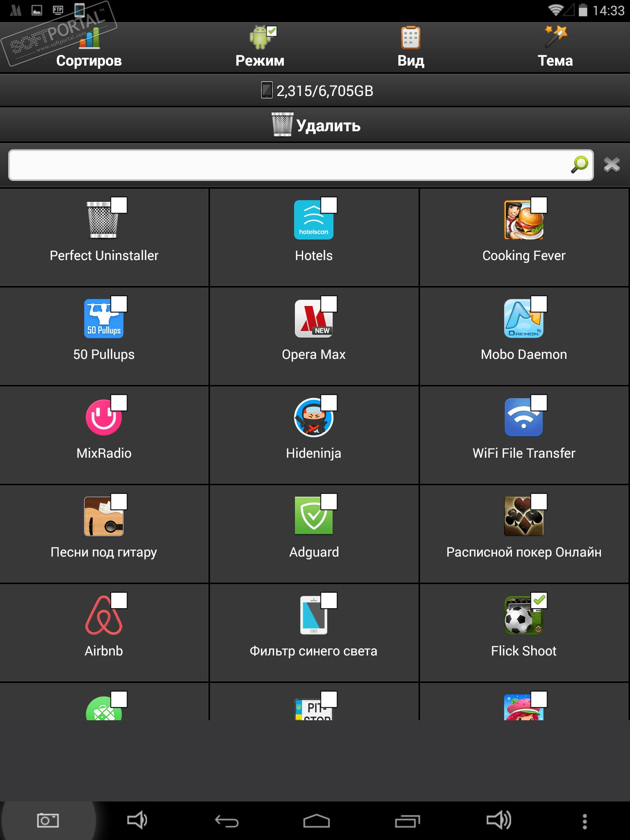Lower volume with the navigation bar speaker
The image size is (630, 840).
(137, 821)
